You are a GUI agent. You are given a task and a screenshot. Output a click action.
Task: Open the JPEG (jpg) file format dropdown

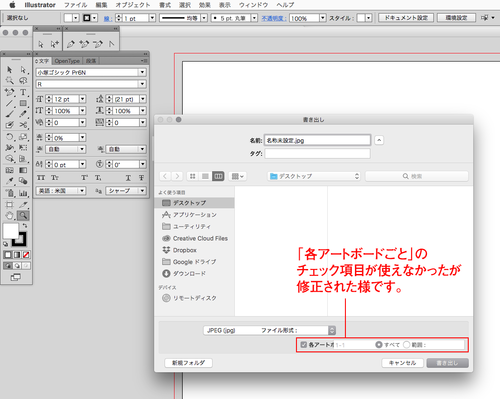(x=269, y=330)
